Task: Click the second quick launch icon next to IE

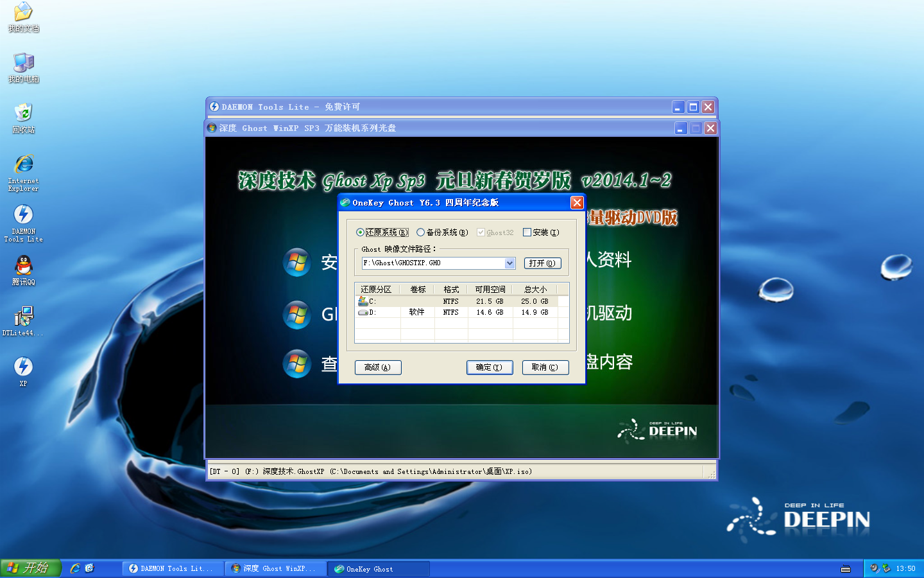Action: tap(89, 568)
